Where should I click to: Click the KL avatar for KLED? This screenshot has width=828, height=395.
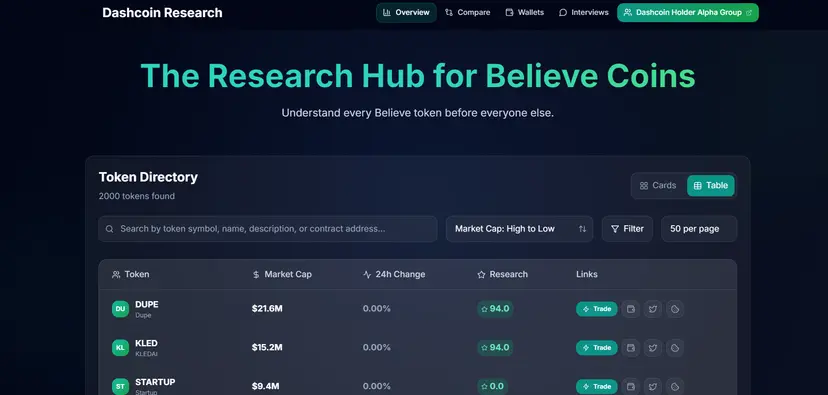[120, 347]
